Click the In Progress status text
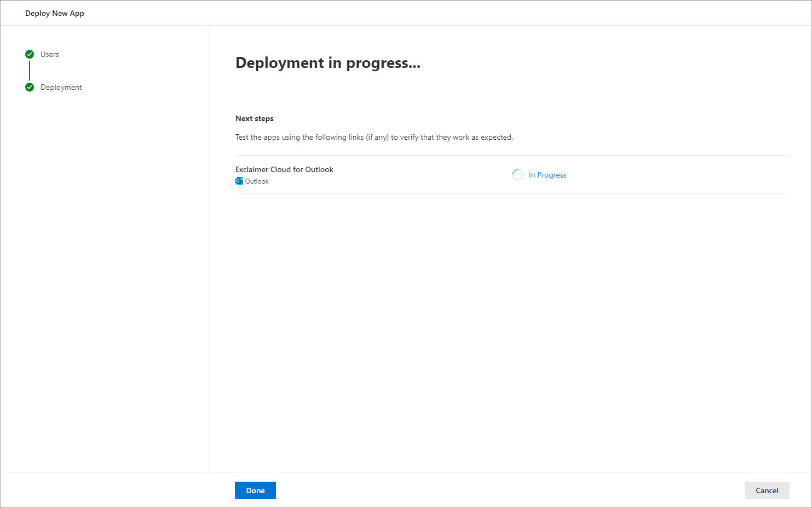Viewport: 812px width, 508px height. [x=548, y=175]
